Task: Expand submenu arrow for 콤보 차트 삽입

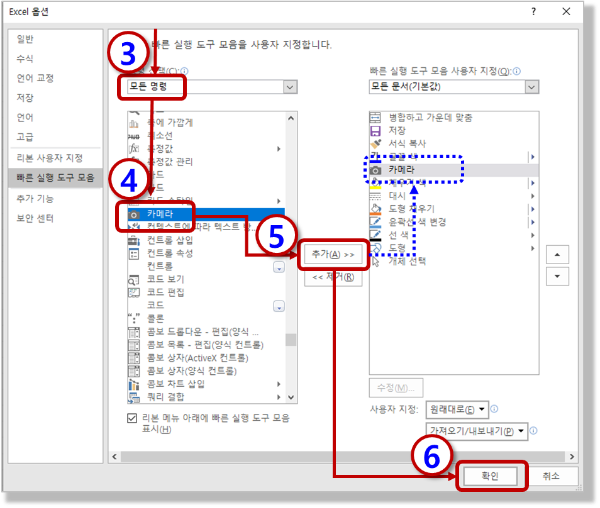Action: [279, 384]
